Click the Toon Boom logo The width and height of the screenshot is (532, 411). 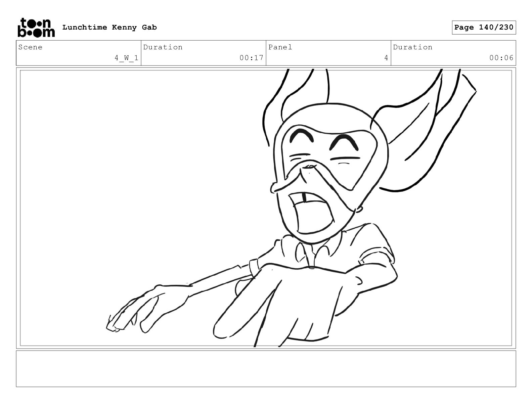[36, 27]
